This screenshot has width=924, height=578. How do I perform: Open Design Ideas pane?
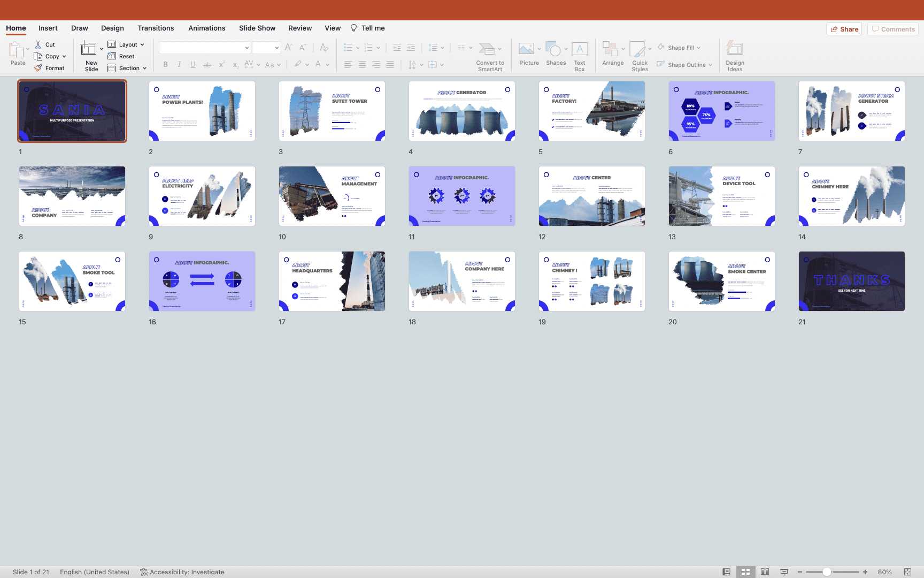coord(734,50)
